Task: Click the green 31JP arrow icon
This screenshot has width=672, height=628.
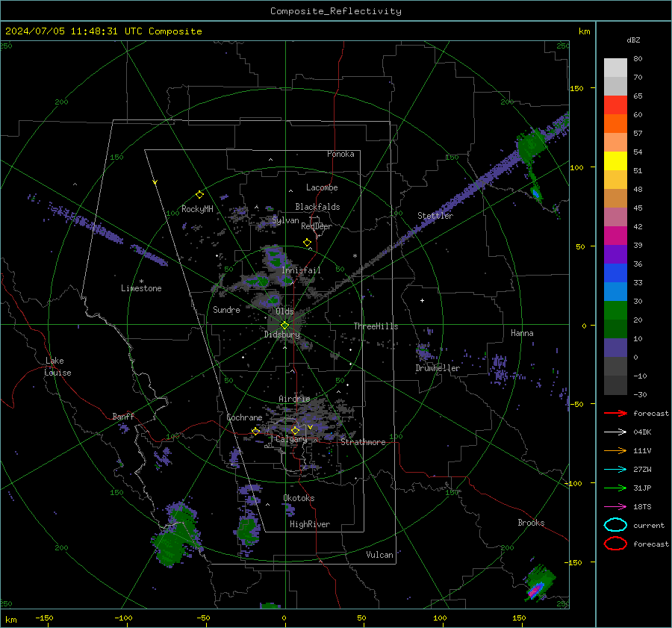Action: (x=615, y=488)
